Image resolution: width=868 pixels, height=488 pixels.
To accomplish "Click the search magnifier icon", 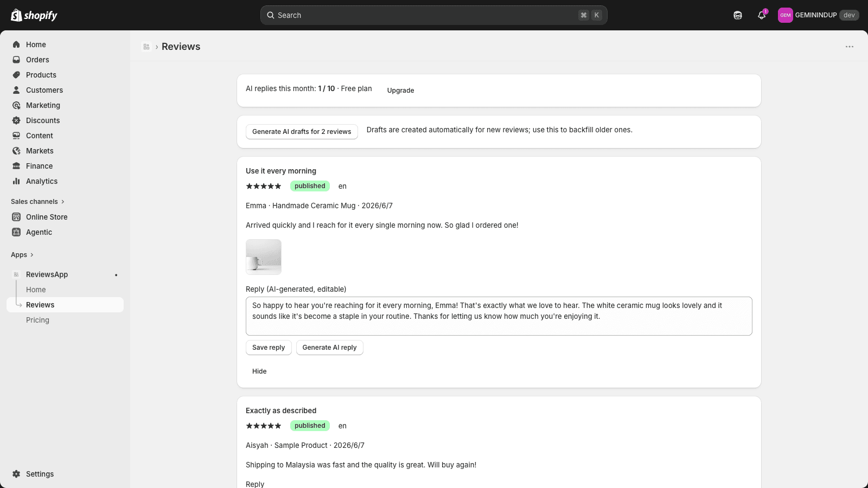I will tap(271, 15).
